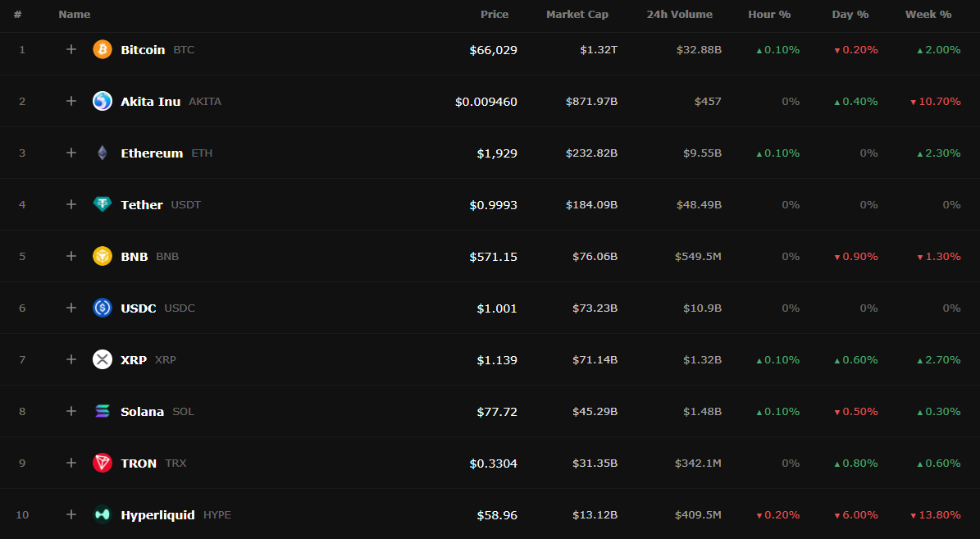Image resolution: width=980 pixels, height=539 pixels.
Task: Expand the Hyperliquid row using plus sign
Action: [71, 514]
